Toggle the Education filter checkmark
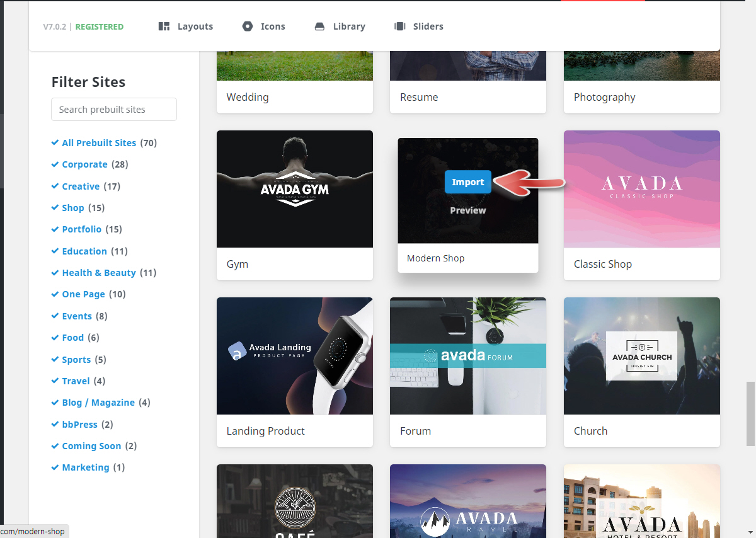Screen dimensions: 756x538 pyautogui.click(x=55, y=251)
